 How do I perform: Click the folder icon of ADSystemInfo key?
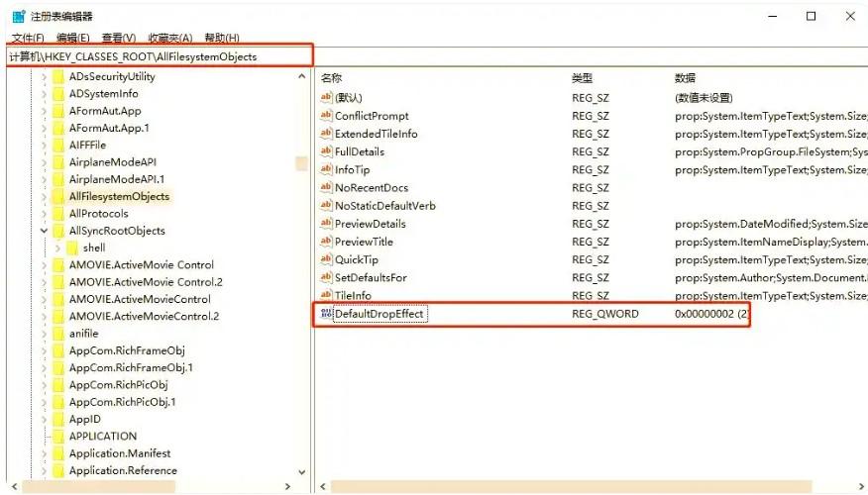pyautogui.click(x=58, y=93)
